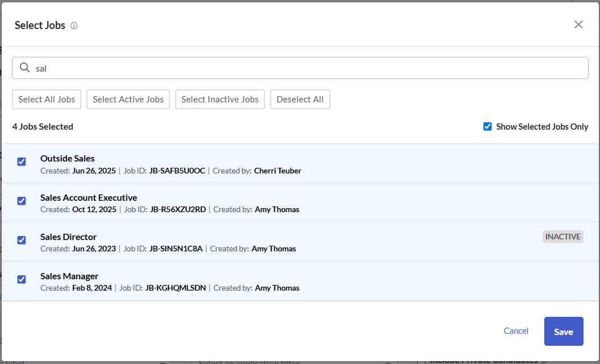Click the Sales Account Executive job title
The height and width of the screenshot is (364, 600).
pyautogui.click(x=89, y=197)
